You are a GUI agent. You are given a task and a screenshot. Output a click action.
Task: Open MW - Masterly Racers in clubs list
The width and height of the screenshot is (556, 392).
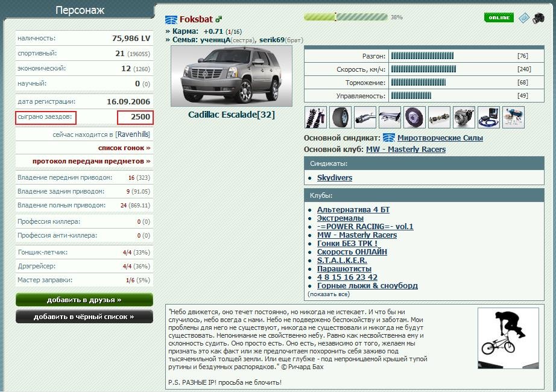tap(357, 235)
